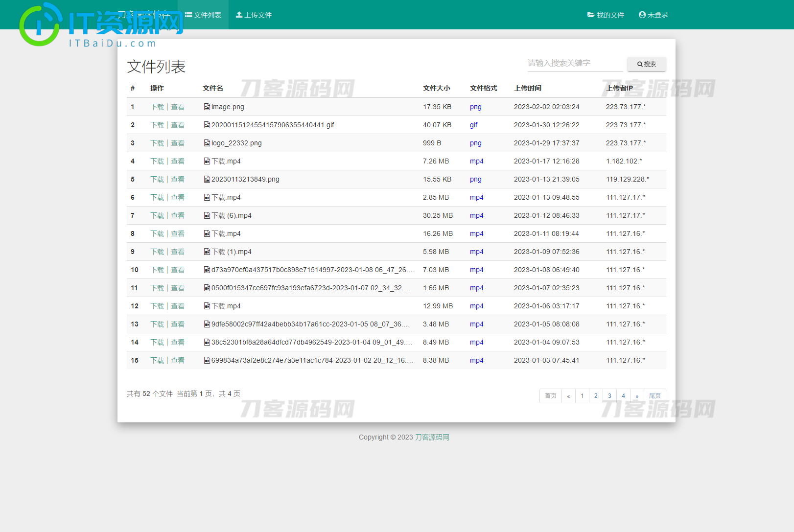This screenshot has width=794, height=532.
Task: Click file icon of 38c52301bf8a file
Action: (x=207, y=342)
